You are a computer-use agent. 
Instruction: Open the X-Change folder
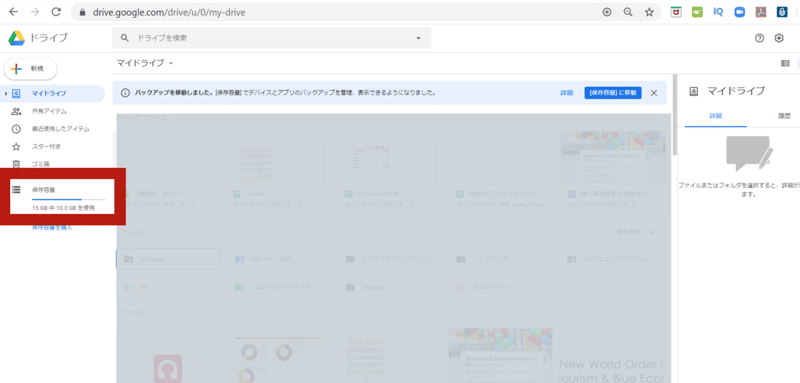tap(168, 259)
